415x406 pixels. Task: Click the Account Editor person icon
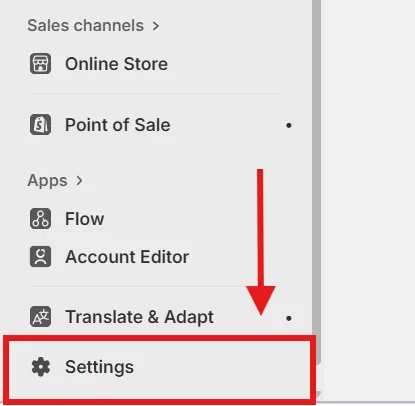pyautogui.click(x=40, y=256)
